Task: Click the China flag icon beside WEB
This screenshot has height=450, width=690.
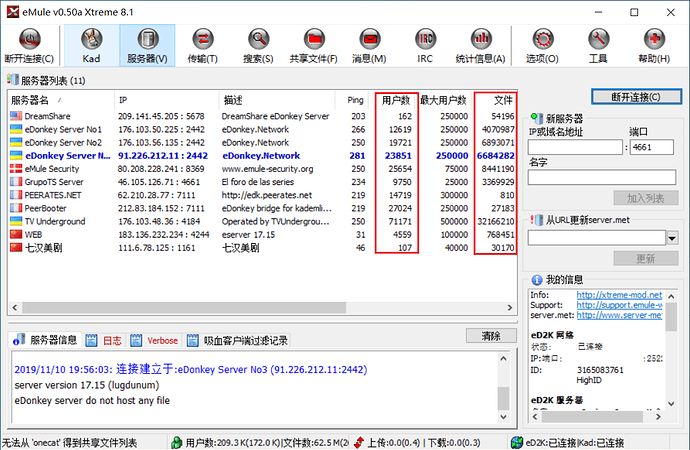Action: 16,234
